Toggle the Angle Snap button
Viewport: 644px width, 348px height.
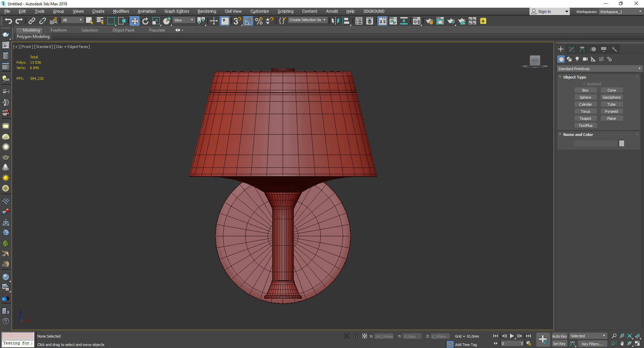coord(248,21)
